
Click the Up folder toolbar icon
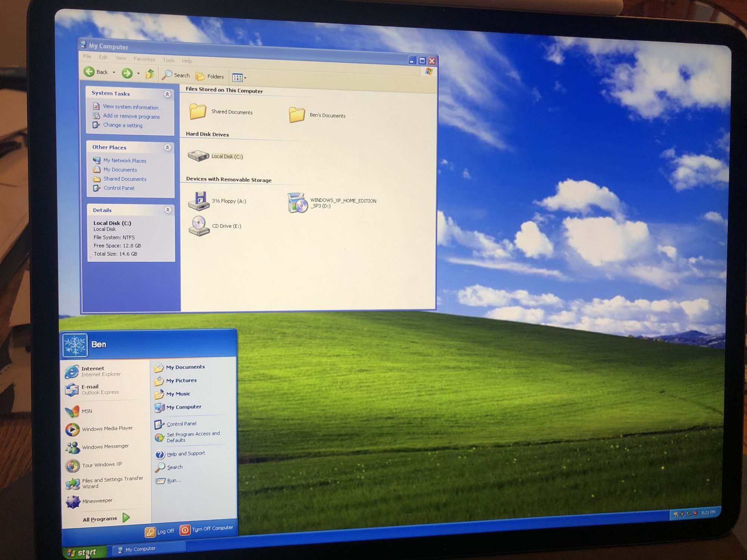[150, 74]
